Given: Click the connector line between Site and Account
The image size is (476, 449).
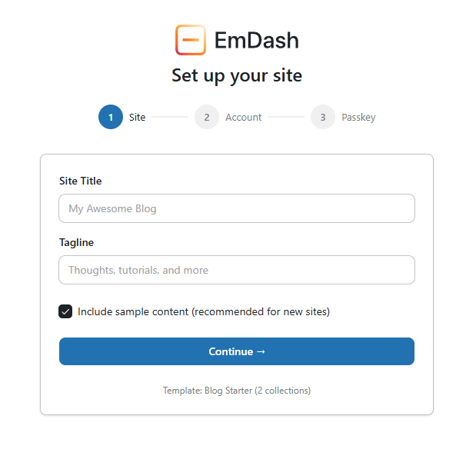Looking at the screenshot, I should (x=169, y=118).
